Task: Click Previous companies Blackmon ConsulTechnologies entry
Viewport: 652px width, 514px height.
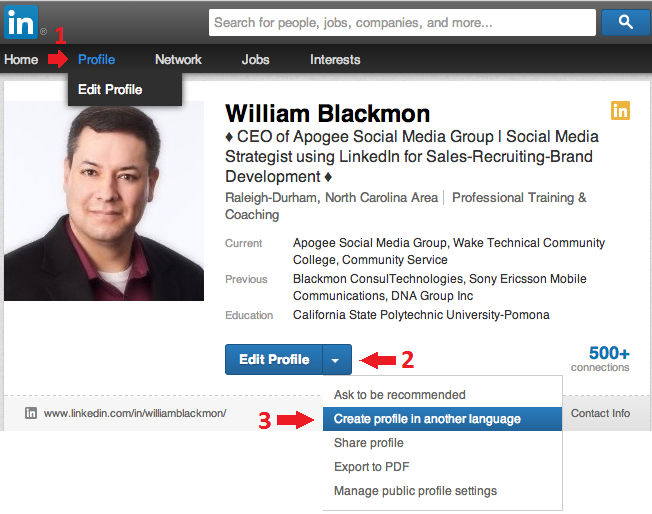Action: [378, 279]
